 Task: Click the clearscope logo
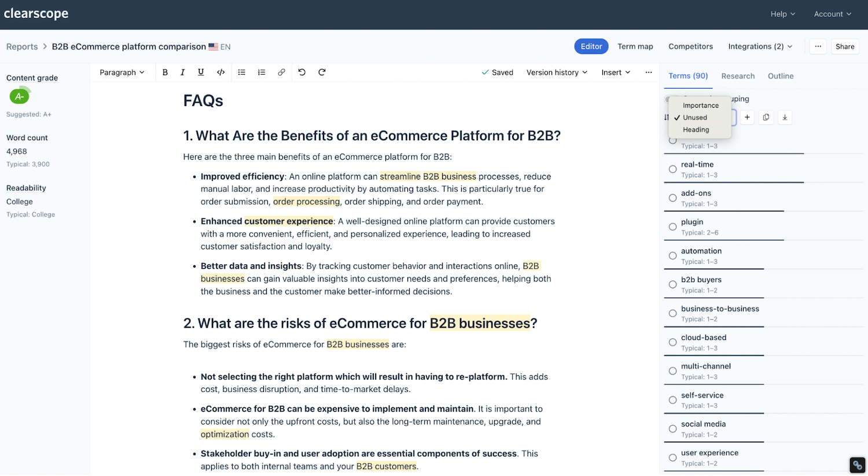click(x=36, y=14)
